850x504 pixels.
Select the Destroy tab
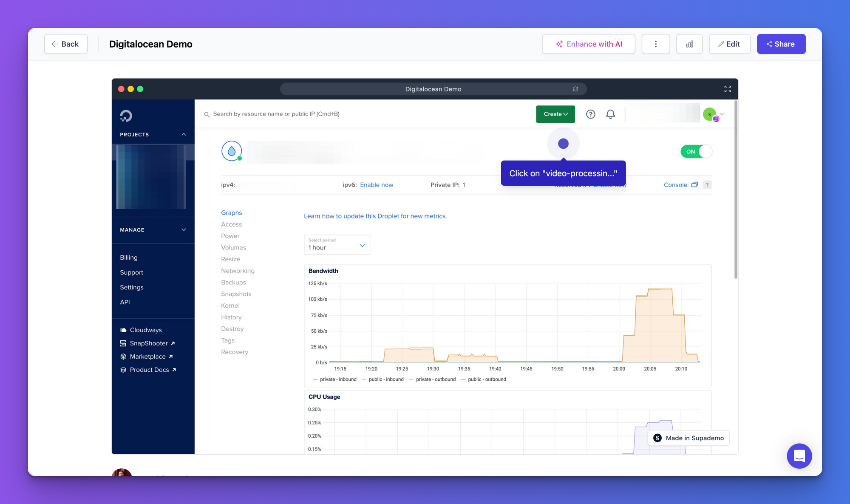click(232, 329)
